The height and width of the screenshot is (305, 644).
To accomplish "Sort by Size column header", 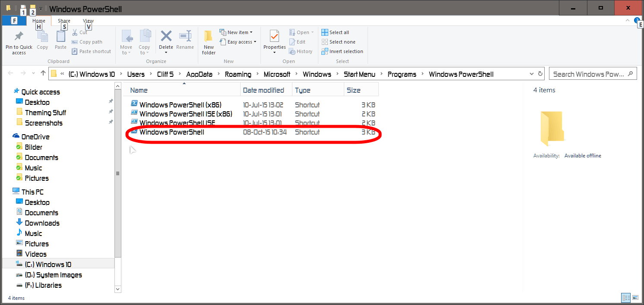I will [x=361, y=90].
